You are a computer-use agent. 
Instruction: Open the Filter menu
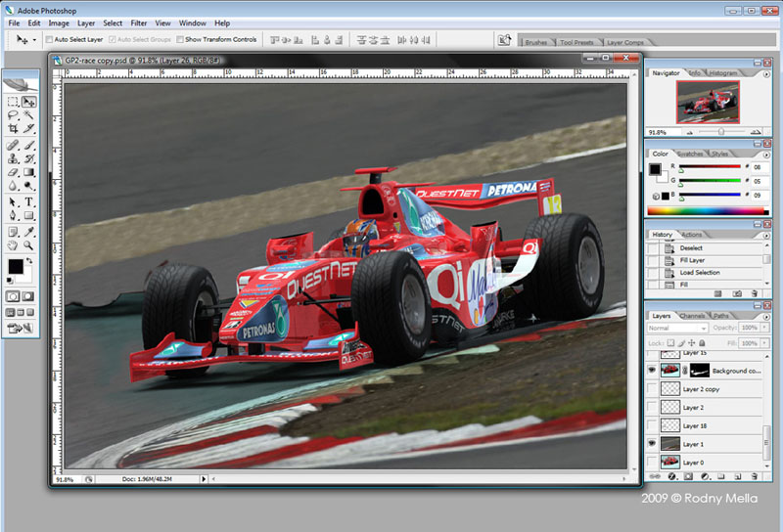point(139,22)
